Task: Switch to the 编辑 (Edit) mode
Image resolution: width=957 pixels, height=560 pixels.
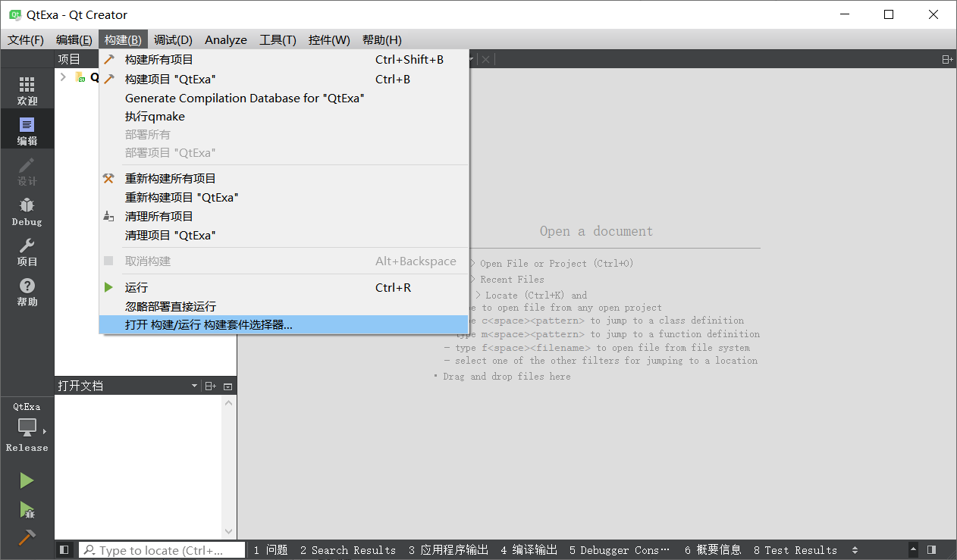Action: tap(27, 130)
